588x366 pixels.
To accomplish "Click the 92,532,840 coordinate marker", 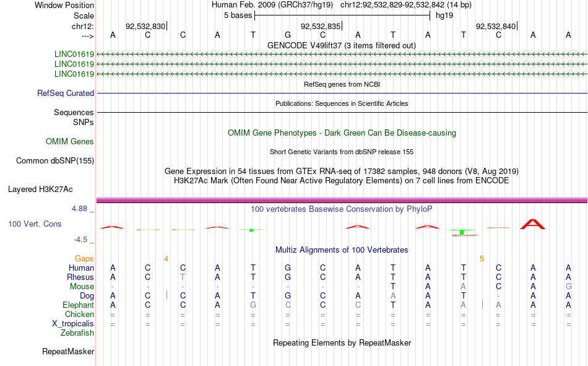I will click(496, 26).
